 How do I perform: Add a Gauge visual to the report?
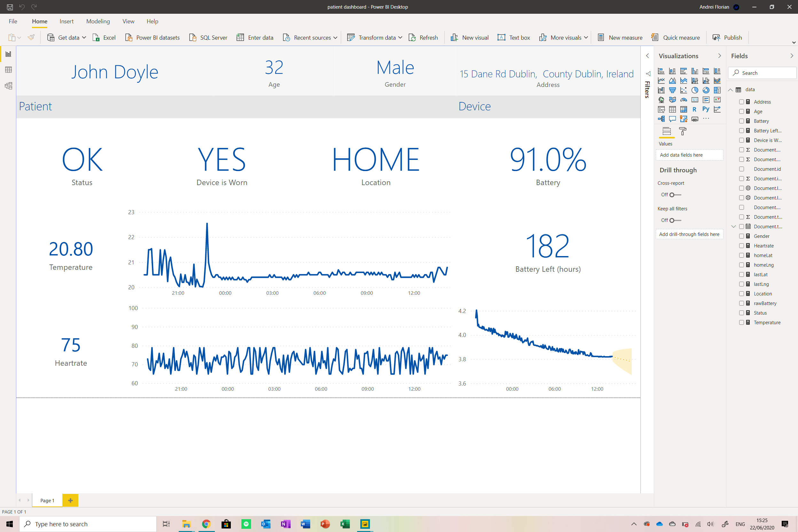pyautogui.click(x=684, y=100)
